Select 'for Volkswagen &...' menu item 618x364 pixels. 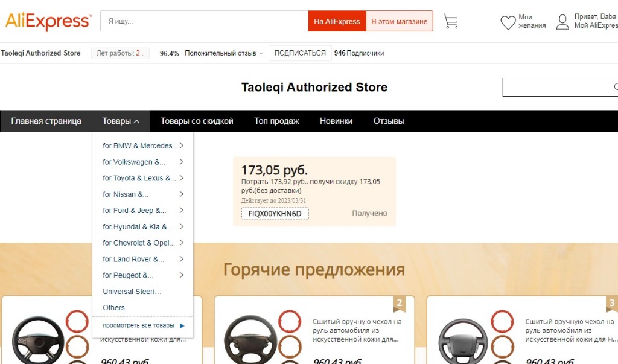click(x=134, y=162)
